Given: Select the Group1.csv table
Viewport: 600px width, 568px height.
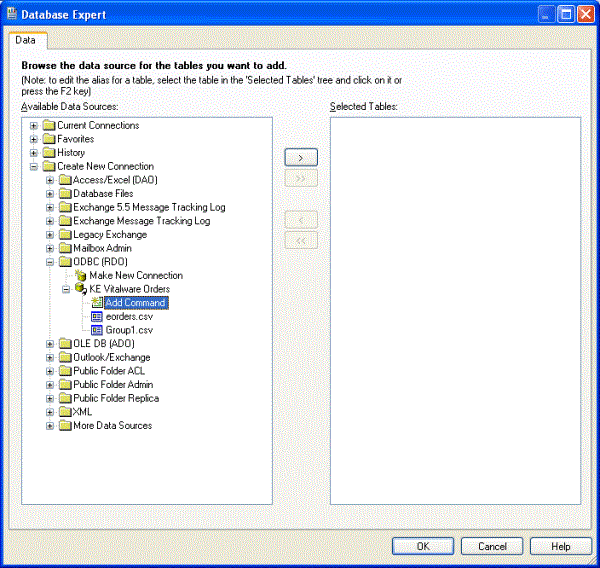Looking at the screenshot, I should pyautogui.click(x=129, y=330).
